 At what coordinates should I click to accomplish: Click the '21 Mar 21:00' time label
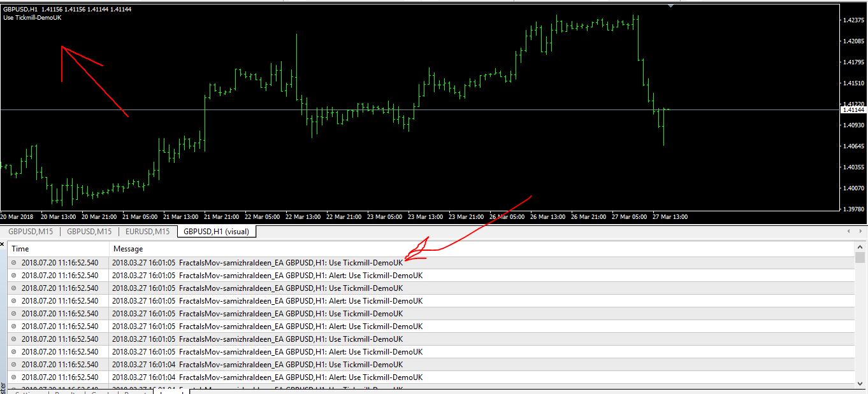click(222, 217)
